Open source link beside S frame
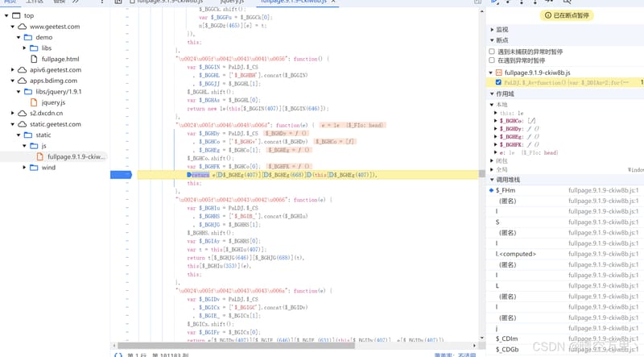The image size is (644, 357). (603, 222)
